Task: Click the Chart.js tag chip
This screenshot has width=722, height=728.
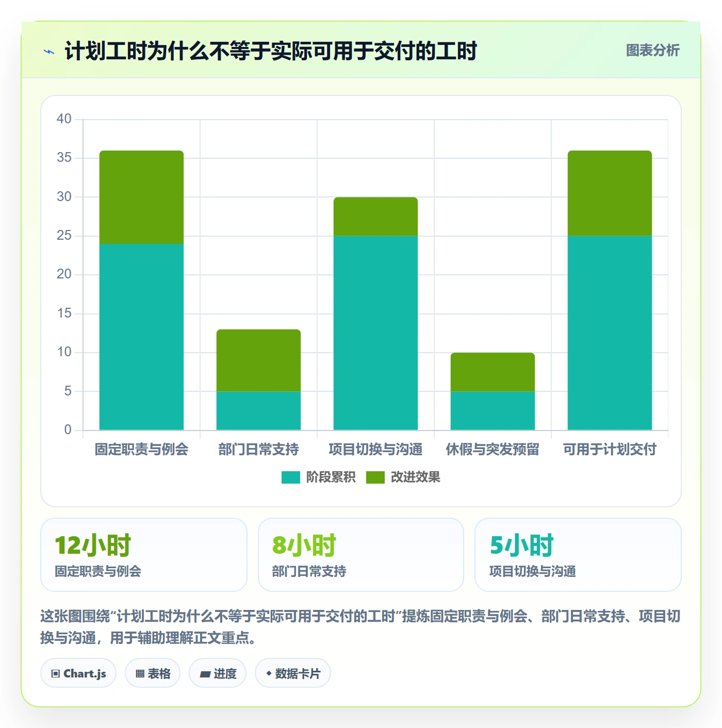Action: coord(78,673)
